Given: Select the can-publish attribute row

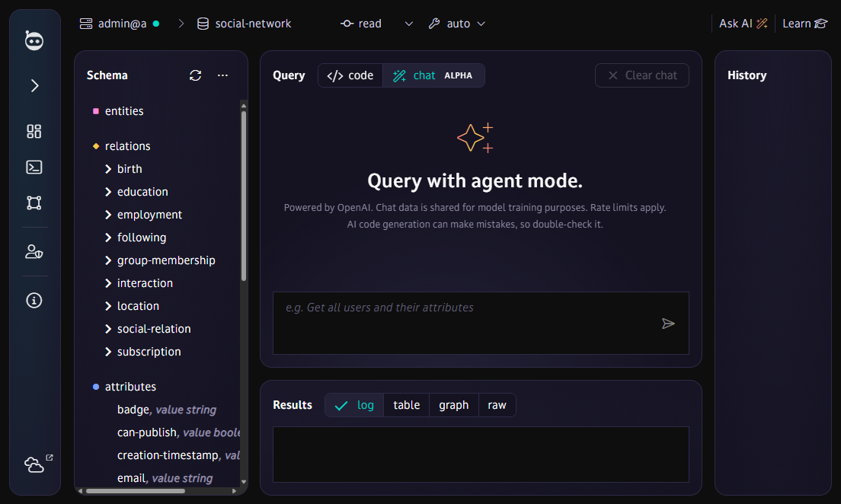Looking at the screenshot, I should point(178,432).
